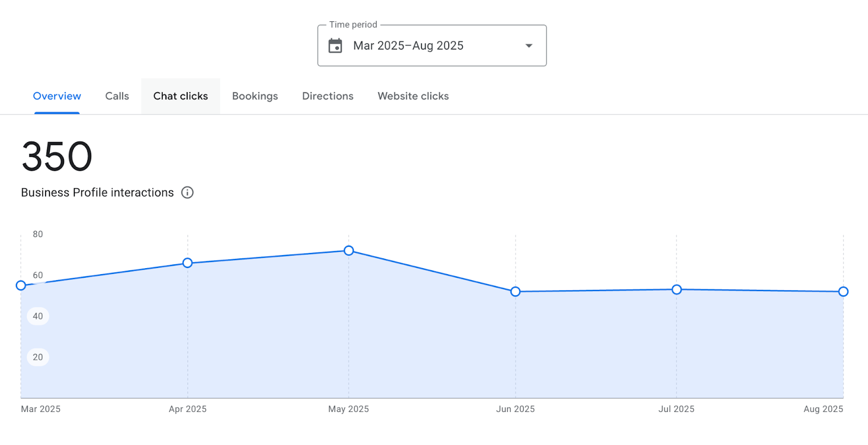Viewport: 868px width, 445px height.
Task: Click the Jun 2025 data point marker
Action: 515,291
